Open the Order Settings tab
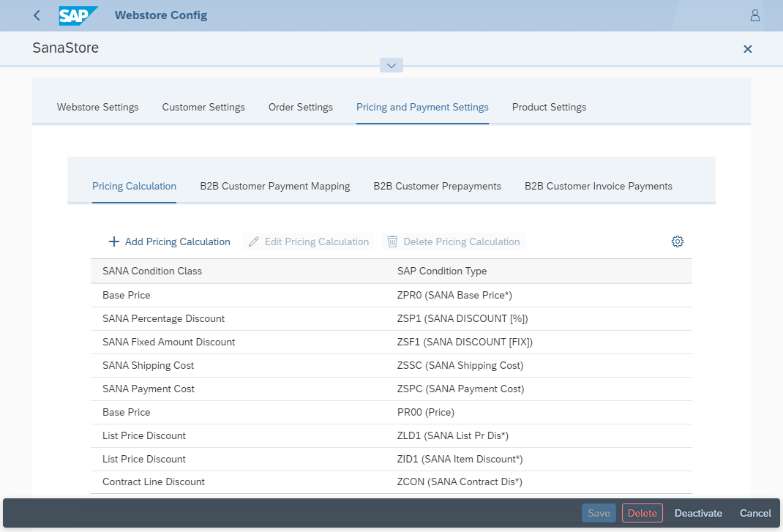The width and height of the screenshot is (783, 532). coord(301,108)
